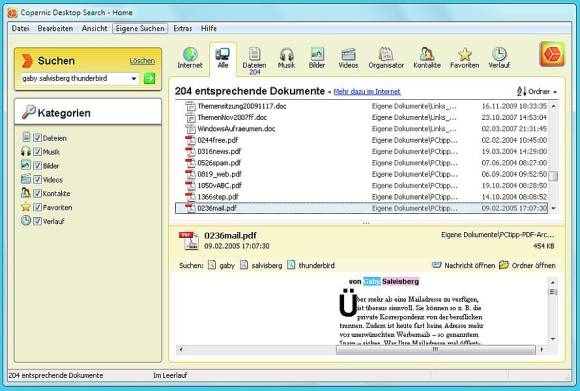The width and height of the screenshot is (580, 391).
Task: Follow the Mehr dazu im Internet link
Action: [x=367, y=91]
